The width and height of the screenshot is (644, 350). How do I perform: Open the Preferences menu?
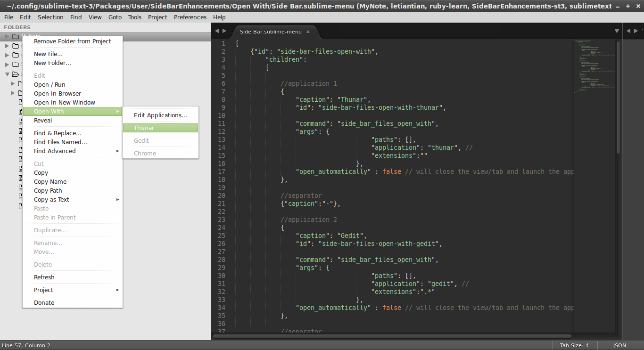(x=190, y=17)
